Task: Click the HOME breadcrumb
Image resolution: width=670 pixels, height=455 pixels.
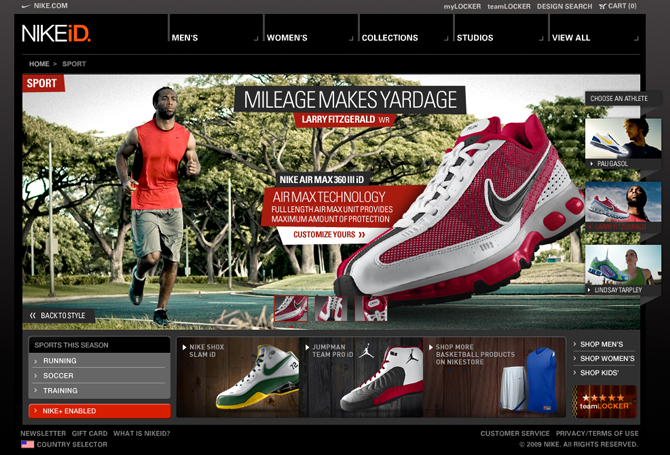Action: (x=39, y=64)
